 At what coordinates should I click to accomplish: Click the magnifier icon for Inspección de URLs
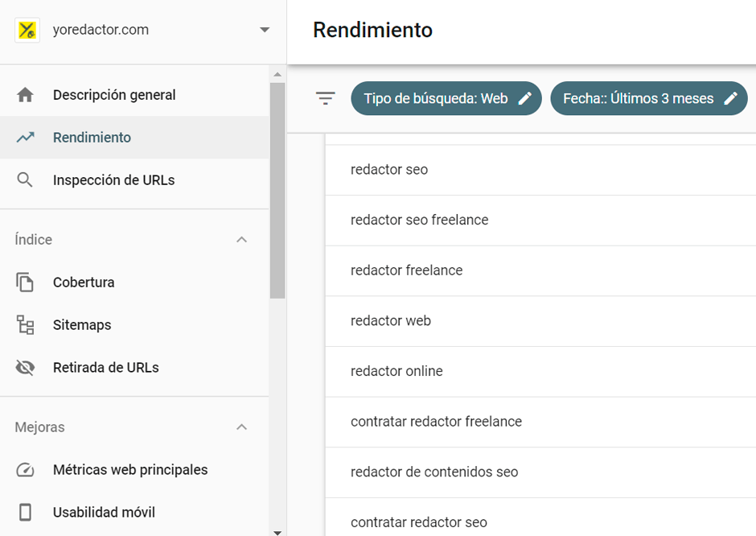25,179
